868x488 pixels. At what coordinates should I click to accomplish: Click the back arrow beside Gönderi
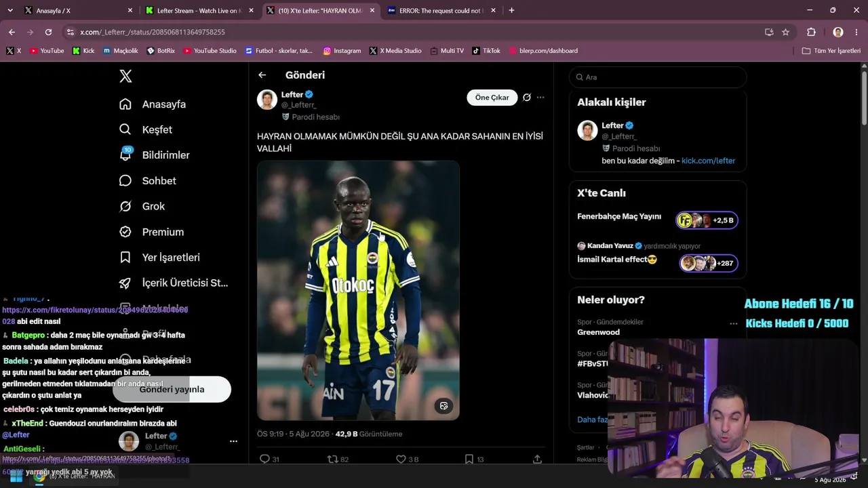(x=262, y=75)
